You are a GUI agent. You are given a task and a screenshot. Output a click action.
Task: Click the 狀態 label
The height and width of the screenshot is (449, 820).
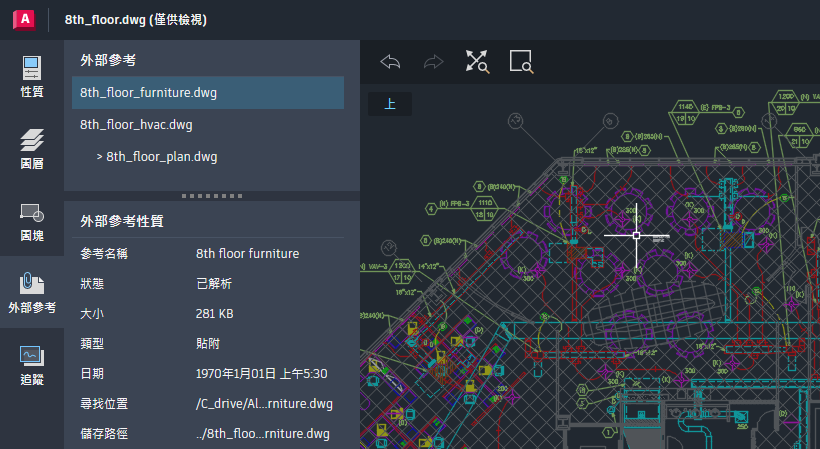coord(92,284)
